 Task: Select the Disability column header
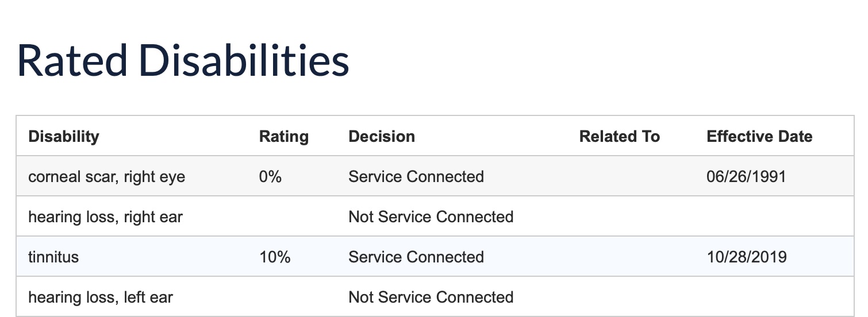point(64,136)
